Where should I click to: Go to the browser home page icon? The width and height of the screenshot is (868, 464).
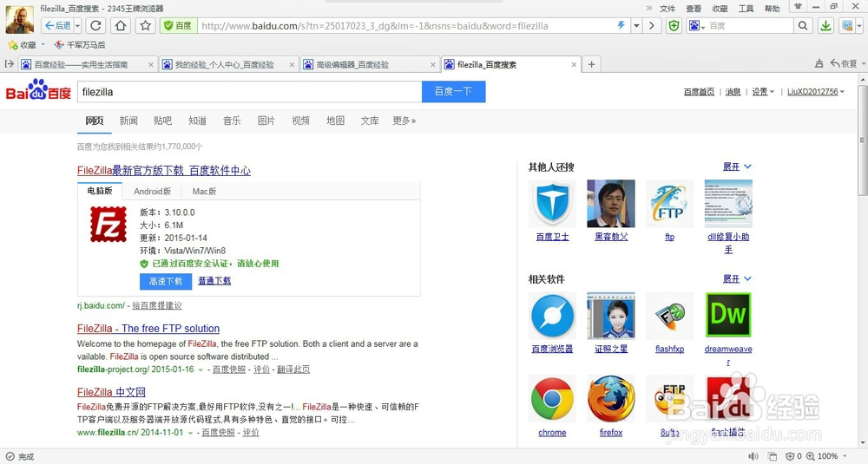coord(121,25)
